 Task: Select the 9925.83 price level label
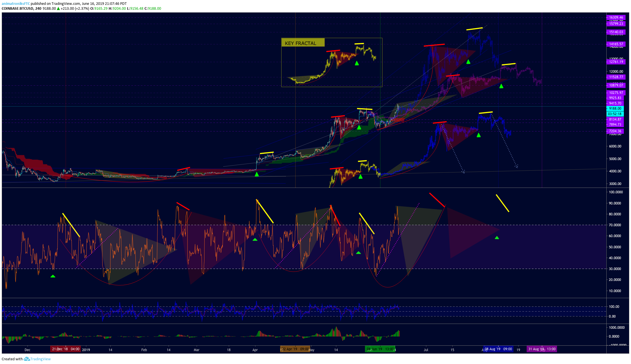(x=615, y=98)
